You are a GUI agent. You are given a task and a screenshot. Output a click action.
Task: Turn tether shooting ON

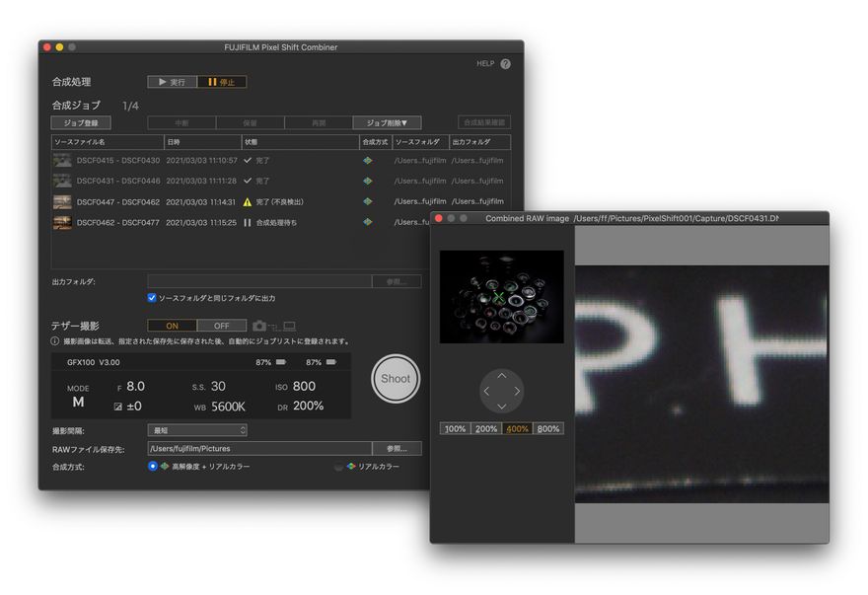click(173, 326)
